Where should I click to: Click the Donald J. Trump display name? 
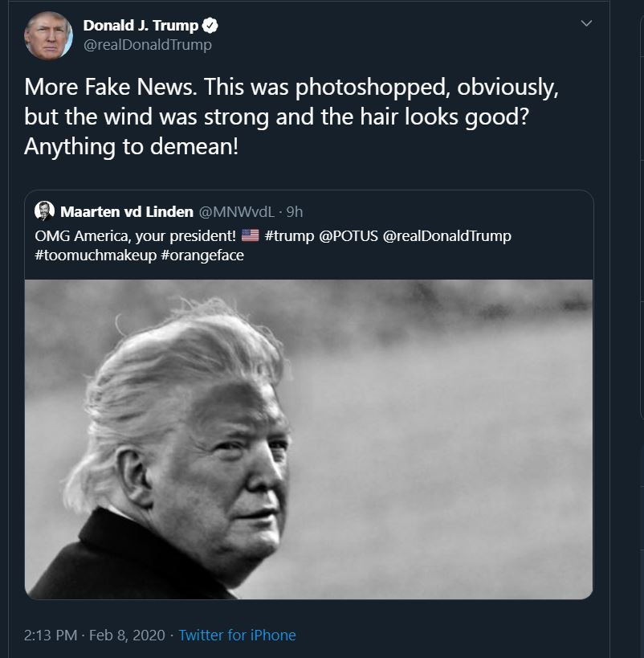pyautogui.click(x=141, y=26)
